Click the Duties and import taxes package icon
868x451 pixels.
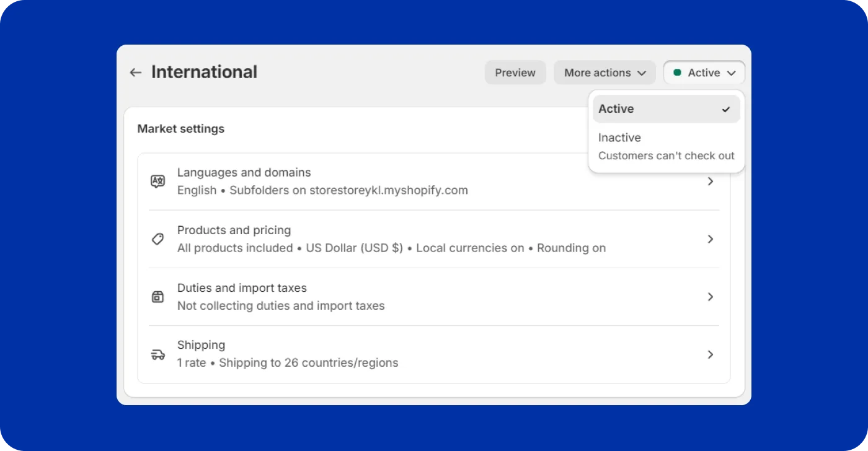tap(157, 297)
